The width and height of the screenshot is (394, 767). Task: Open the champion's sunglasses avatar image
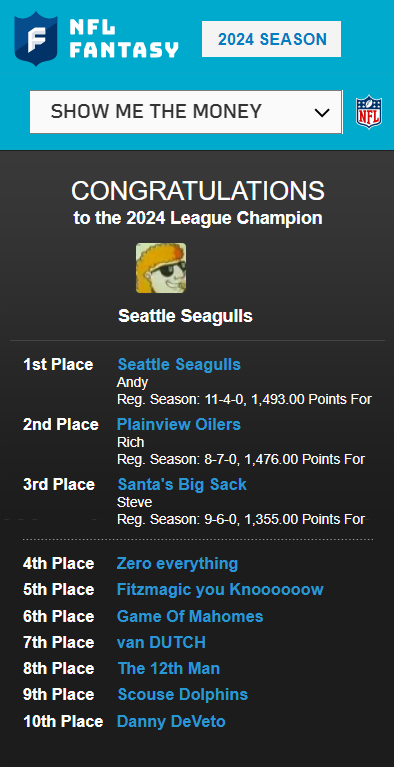161,268
